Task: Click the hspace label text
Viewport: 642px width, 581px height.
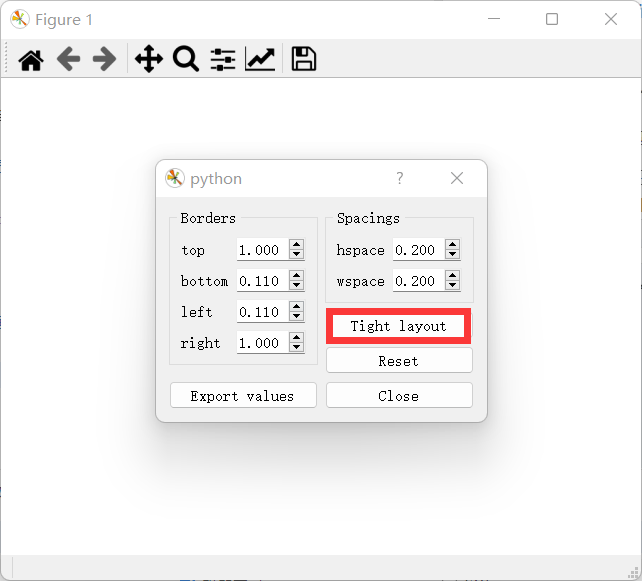Action: click(x=360, y=250)
